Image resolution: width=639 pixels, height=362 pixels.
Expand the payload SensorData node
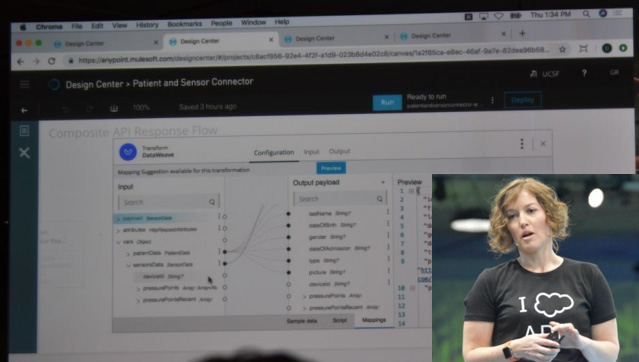point(118,219)
